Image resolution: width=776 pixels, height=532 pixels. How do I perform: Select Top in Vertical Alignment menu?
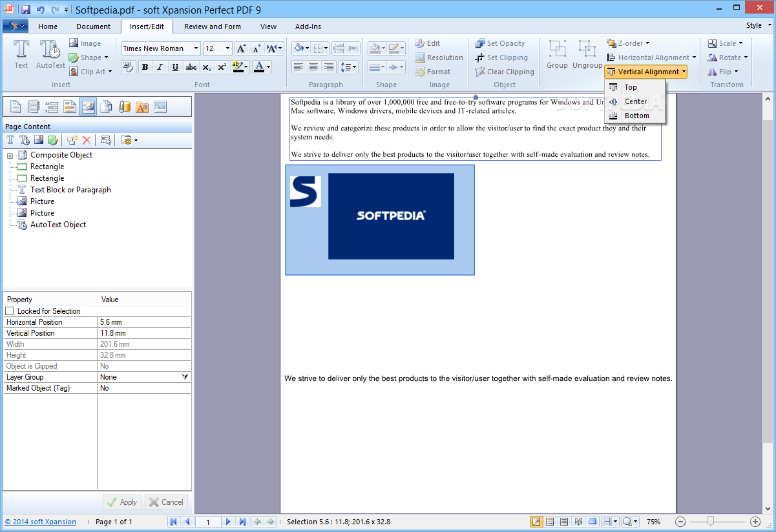(634, 87)
